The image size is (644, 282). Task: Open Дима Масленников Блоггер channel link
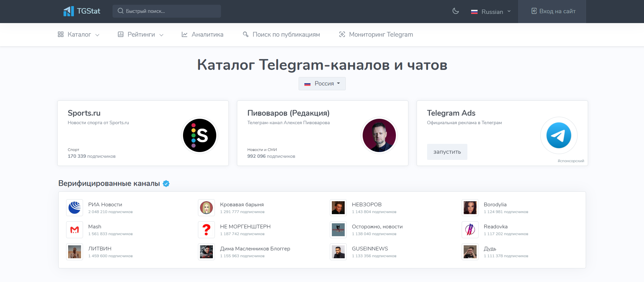tap(255, 249)
